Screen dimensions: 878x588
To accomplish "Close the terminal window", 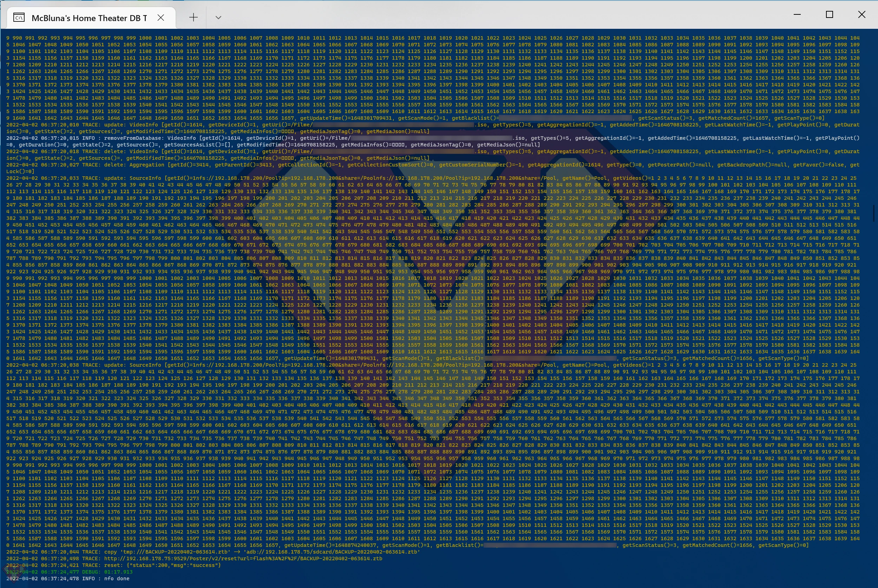I will click(861, 15).
